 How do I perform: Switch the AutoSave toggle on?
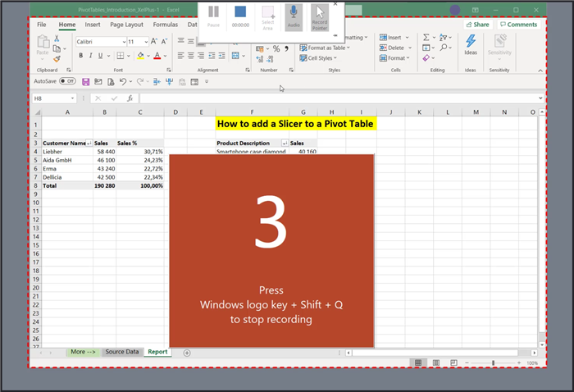[x=66, y=81]
